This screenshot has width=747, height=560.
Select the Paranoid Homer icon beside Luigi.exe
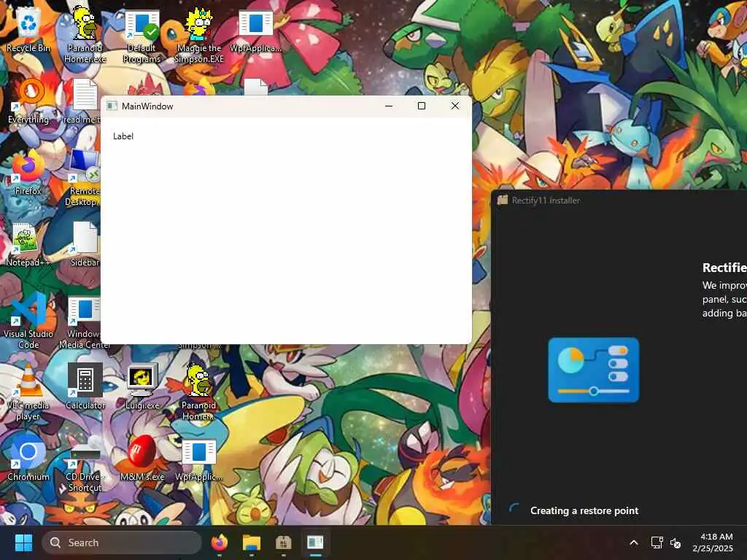click(x=198, y=392)
